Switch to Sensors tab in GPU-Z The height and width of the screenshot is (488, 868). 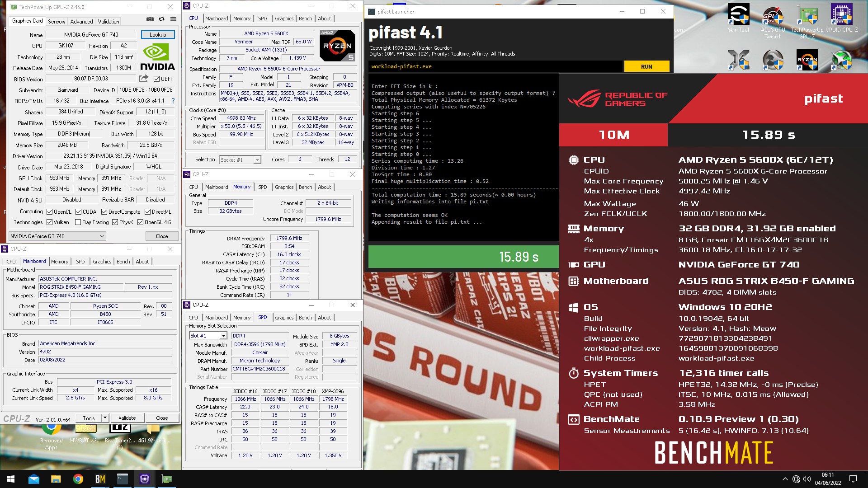[57, 21]
